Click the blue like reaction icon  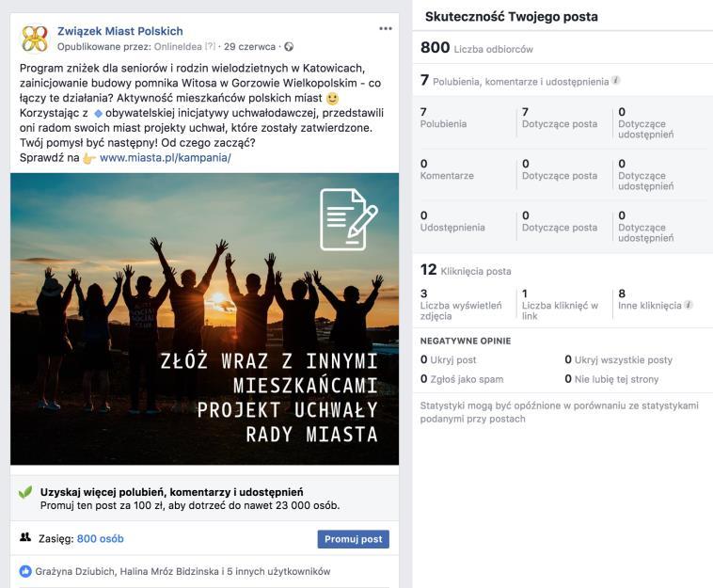tap(25, 572)
